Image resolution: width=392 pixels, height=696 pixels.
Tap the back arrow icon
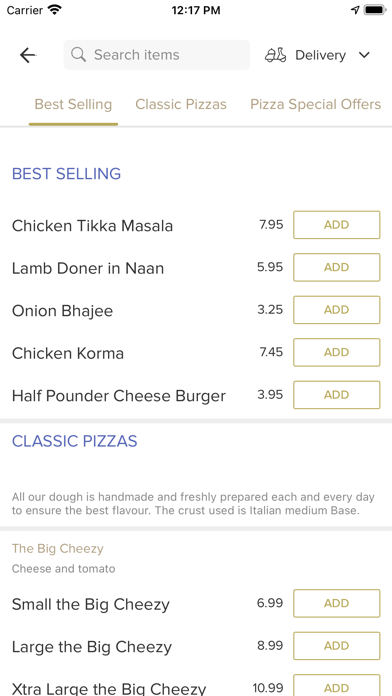coord(28,55)
